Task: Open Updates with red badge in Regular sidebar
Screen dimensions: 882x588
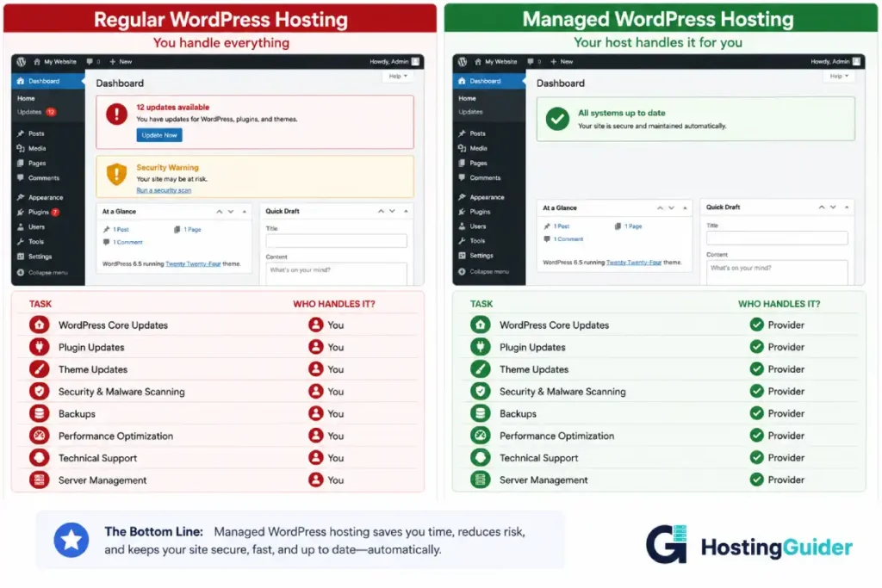Action: coord(36,112)
